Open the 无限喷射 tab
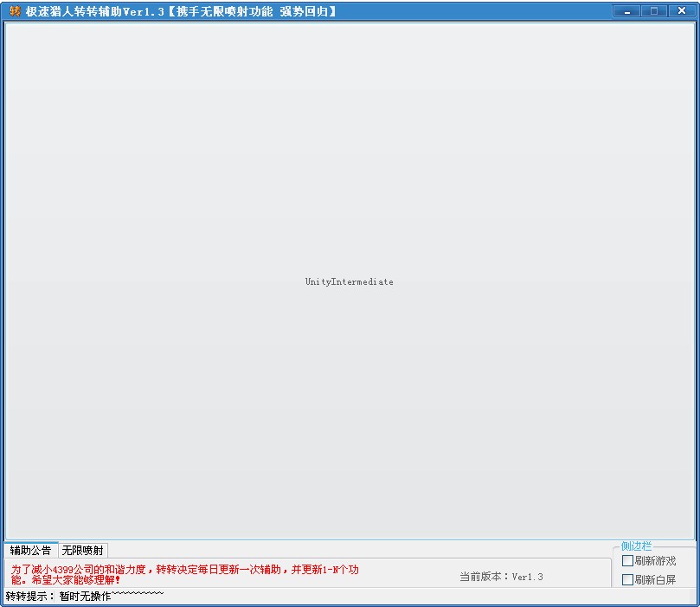 click(x=82, y=550)
